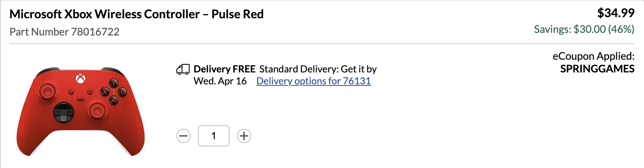
Task: Decrease quantity with the minus button
Action: tap(183, 136)
